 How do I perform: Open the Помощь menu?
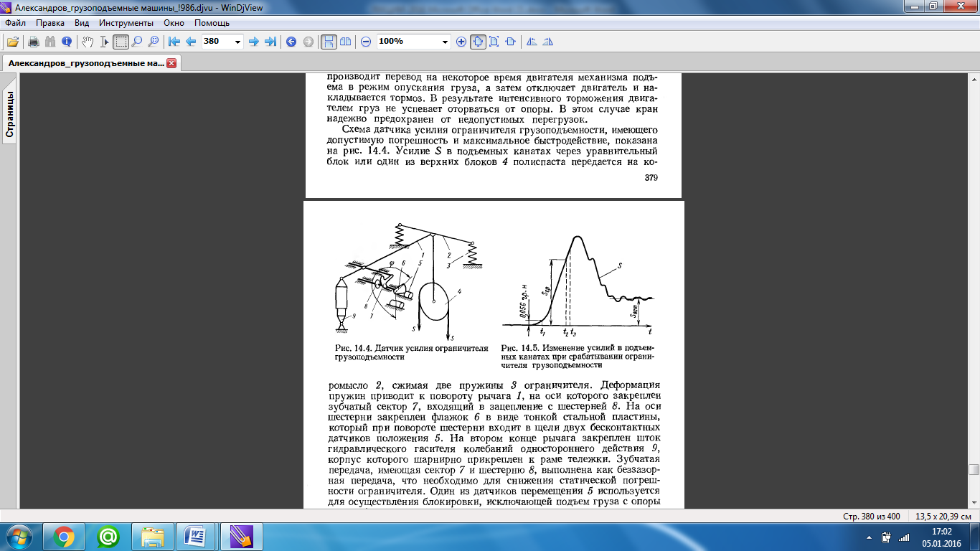[212, 23]
